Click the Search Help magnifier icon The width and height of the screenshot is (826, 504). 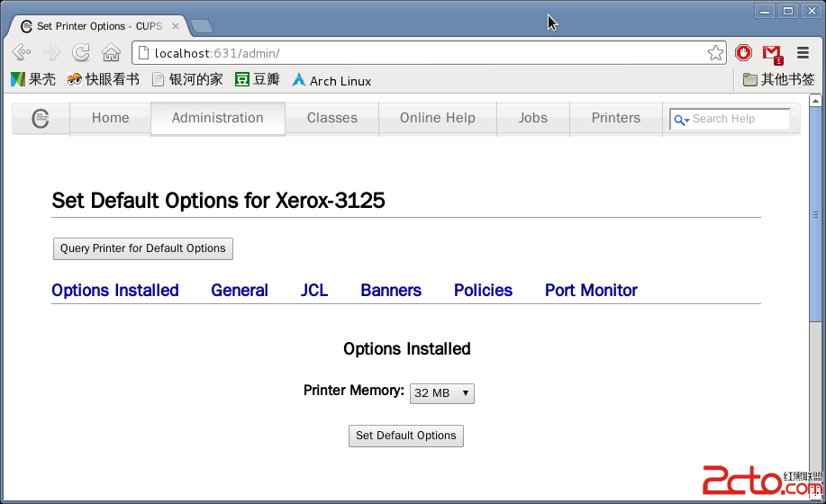click(x=681, y=120)
